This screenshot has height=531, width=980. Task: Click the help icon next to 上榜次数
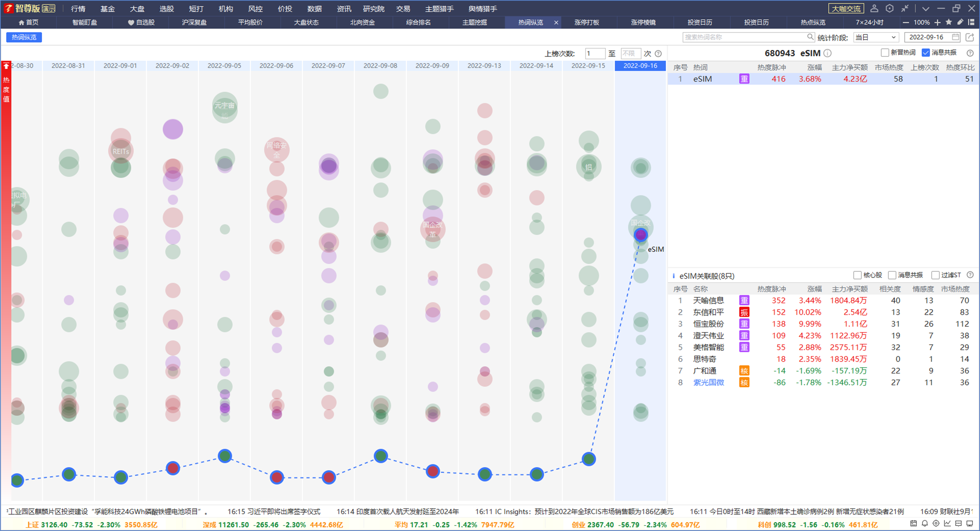658,53
